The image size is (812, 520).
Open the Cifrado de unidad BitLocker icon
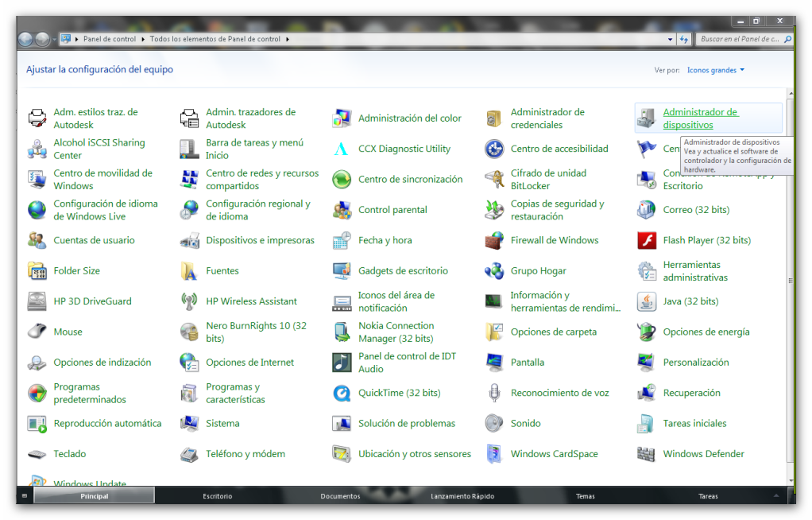tap(494, 180)
